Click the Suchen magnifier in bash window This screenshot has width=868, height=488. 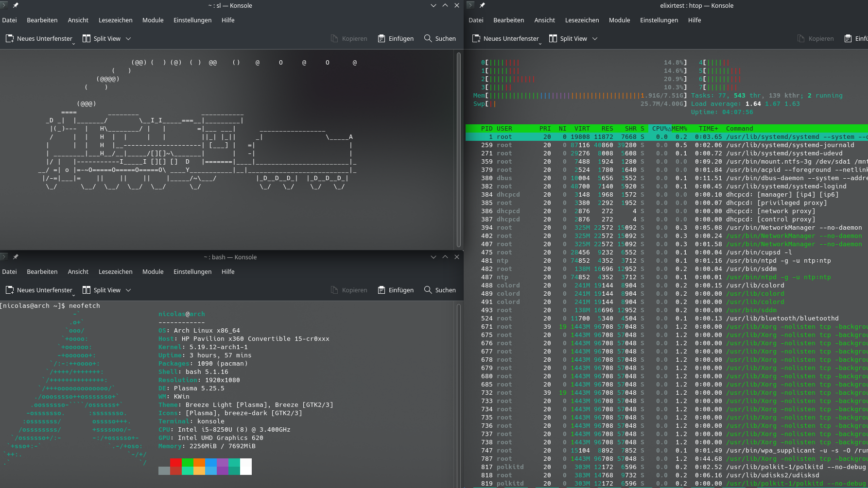pos(428,290)
